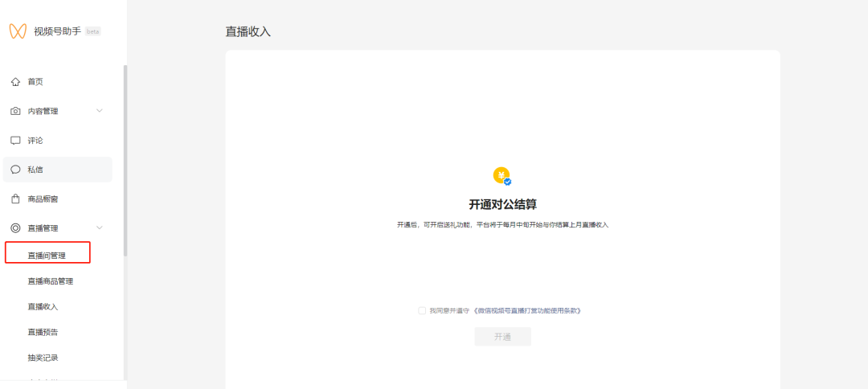Open the 直播预告 submenu item
The image size is (868, 389).
click(x=43, y=332)
